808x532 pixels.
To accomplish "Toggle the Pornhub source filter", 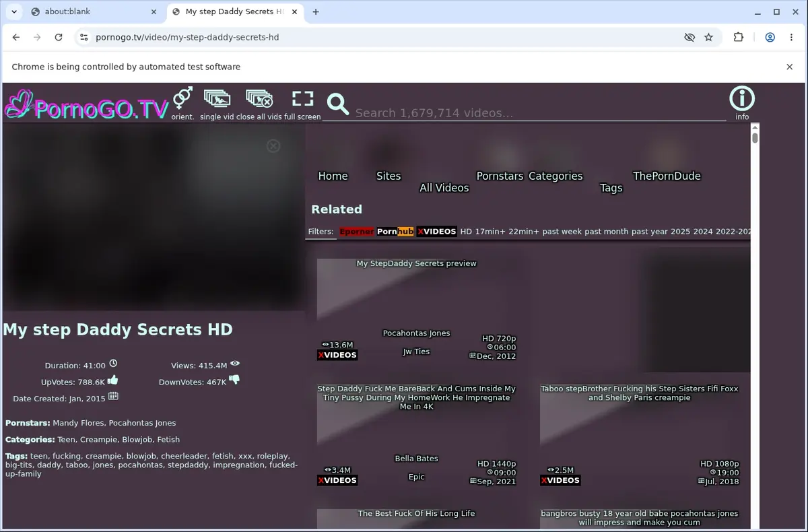I will (395, 231).
